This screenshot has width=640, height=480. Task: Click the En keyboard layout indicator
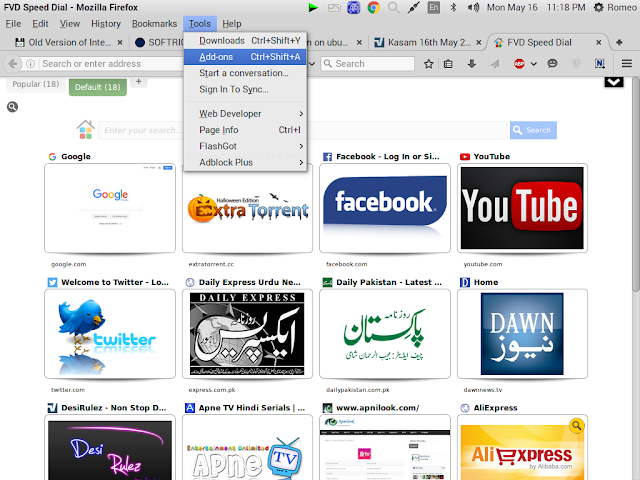click(433, 7)
